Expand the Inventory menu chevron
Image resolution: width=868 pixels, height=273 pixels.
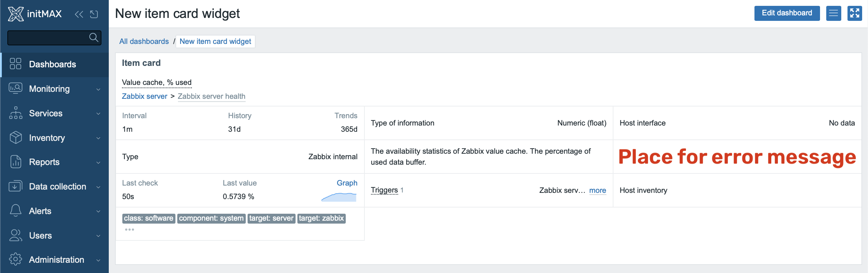[x=98, y=138]
